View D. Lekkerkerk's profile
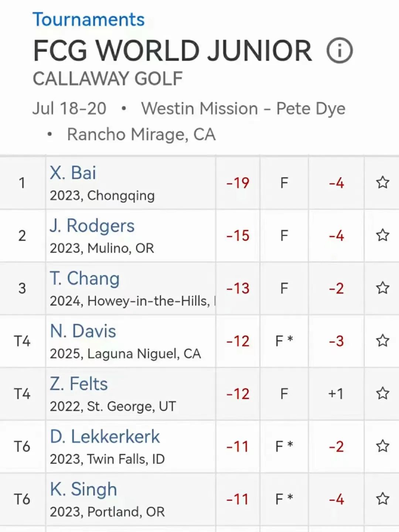The height and width of the screenshot is (532, 399). tap(105, 437)
